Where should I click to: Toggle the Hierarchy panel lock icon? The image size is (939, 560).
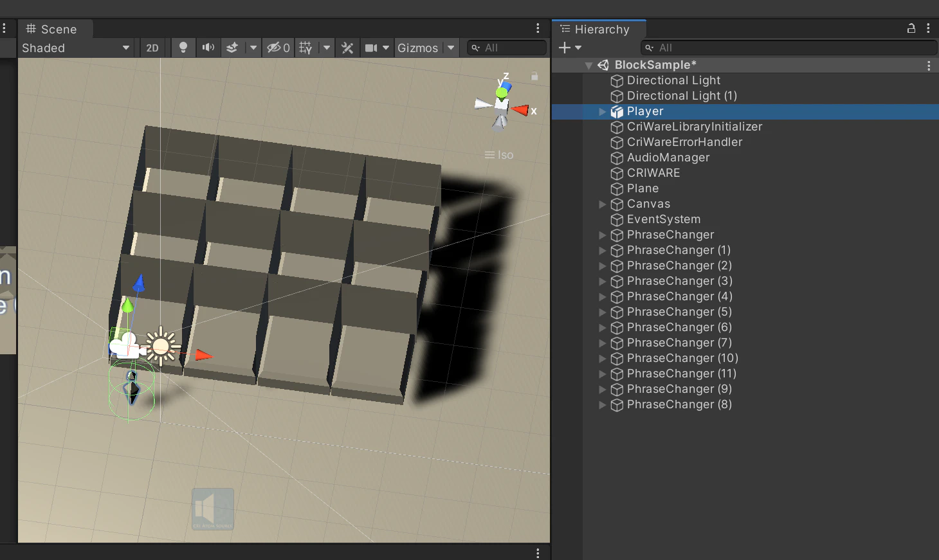911,28
